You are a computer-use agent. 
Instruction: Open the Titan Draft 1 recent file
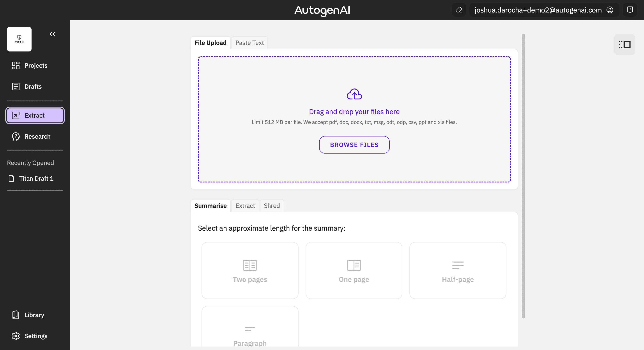[x=31, y=179]
